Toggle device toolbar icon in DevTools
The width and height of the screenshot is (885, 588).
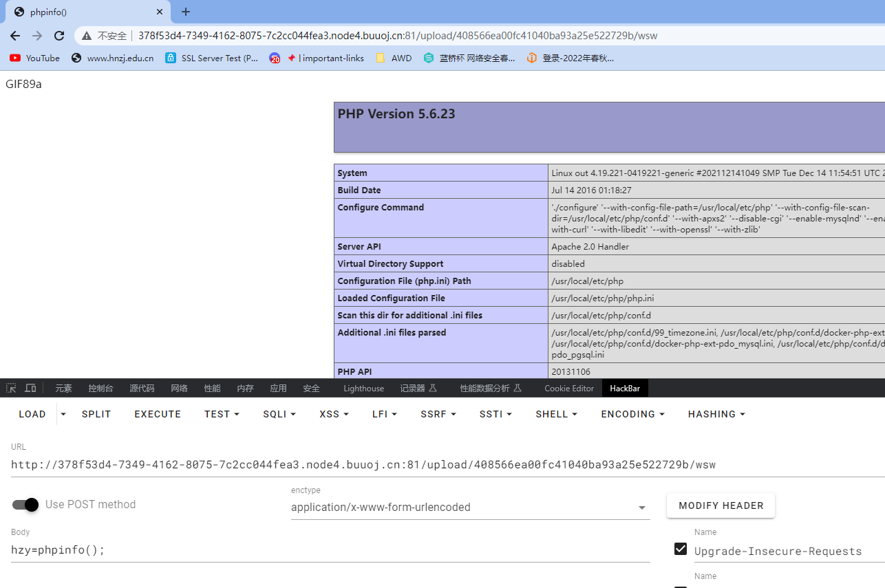coord(30,389)
